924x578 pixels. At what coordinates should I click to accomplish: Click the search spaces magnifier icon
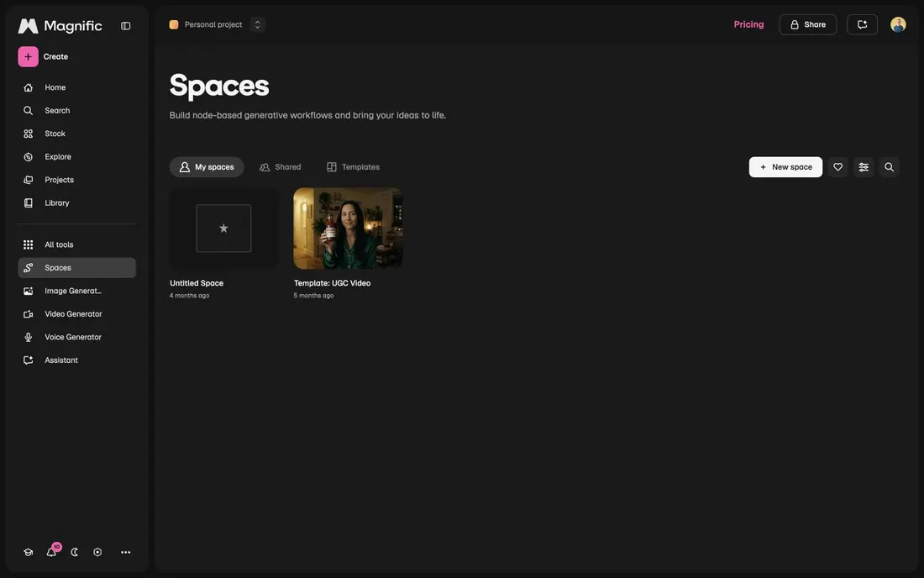pos(889,166)
